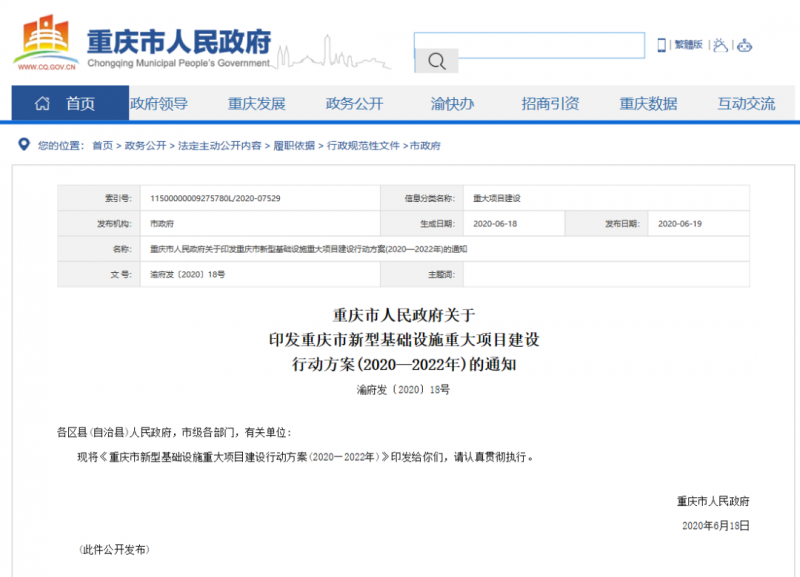Open the 招商引资 navigation tab

550,103
